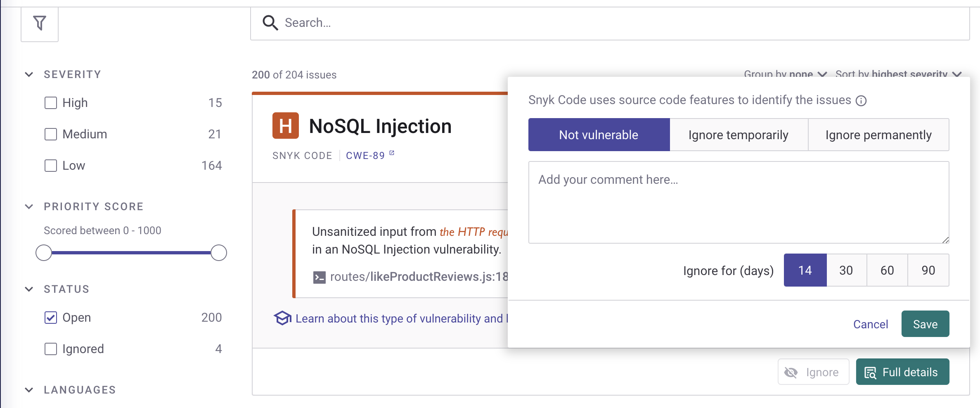This screenshot has width=980, height=408.
Task: Select the Ignore permanently tab
Action: [x=878, y=135]
